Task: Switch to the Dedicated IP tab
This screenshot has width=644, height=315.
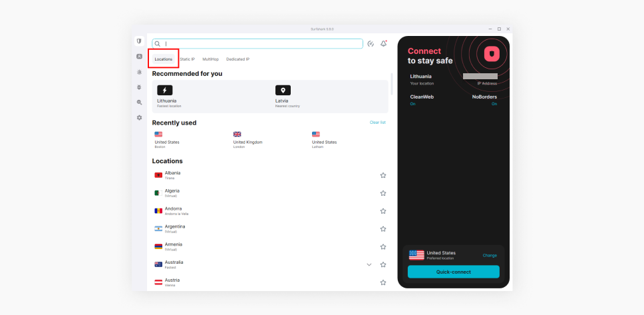Action: pos(238,59)
